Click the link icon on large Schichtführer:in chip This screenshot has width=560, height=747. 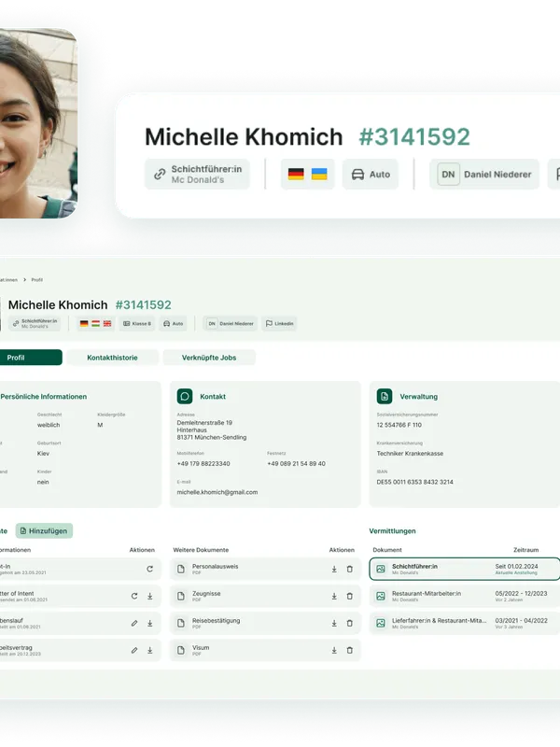[160, 175]
